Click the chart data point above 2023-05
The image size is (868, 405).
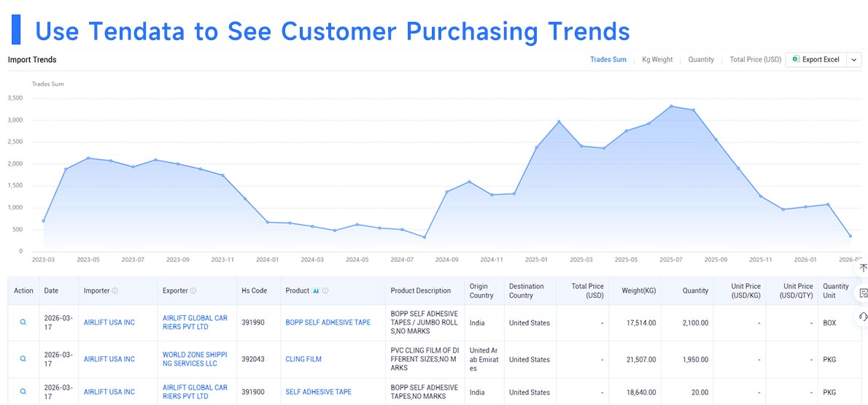[88, 158]
